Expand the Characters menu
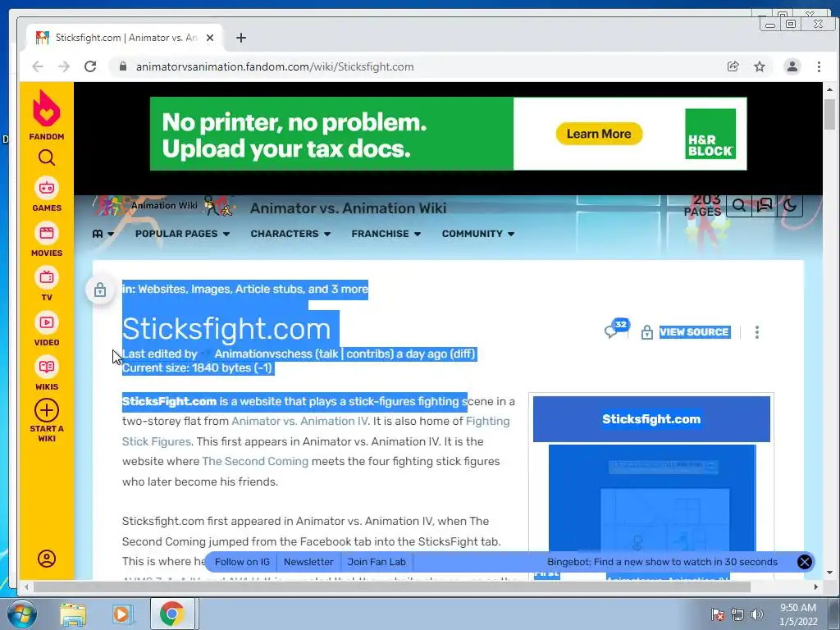 point(290,234)
